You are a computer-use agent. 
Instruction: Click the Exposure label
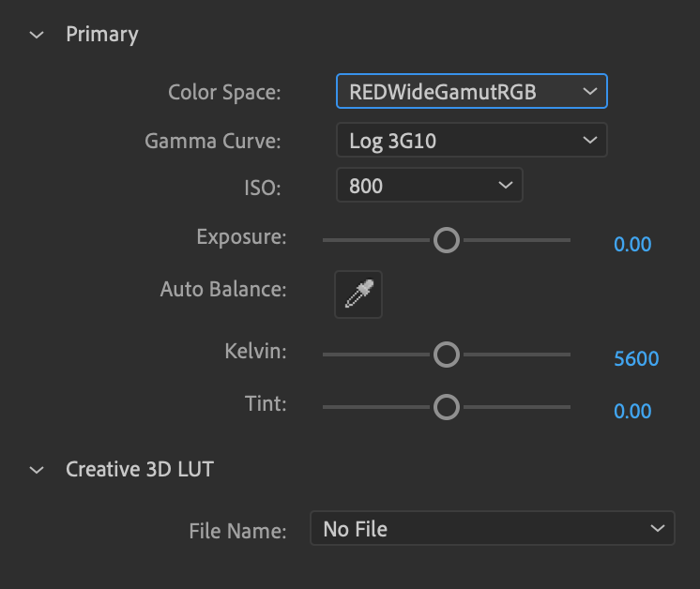tap(241, 237)
